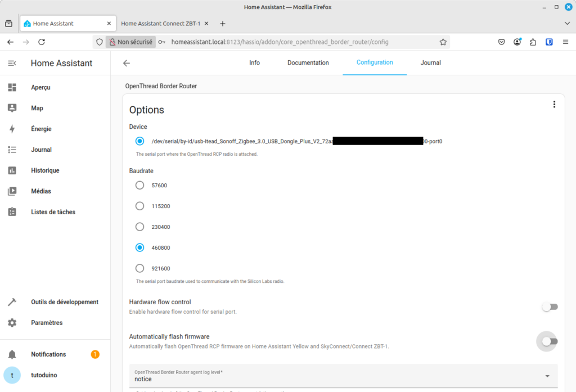Click the Home Assistant sidebar title
Viewport: 576px width, 392px height.
point(62,63)
